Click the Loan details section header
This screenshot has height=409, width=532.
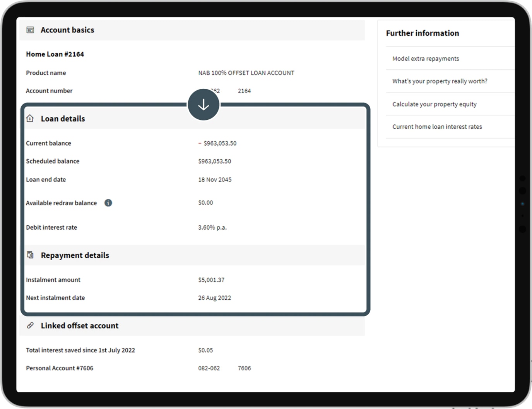click(63, 119)
